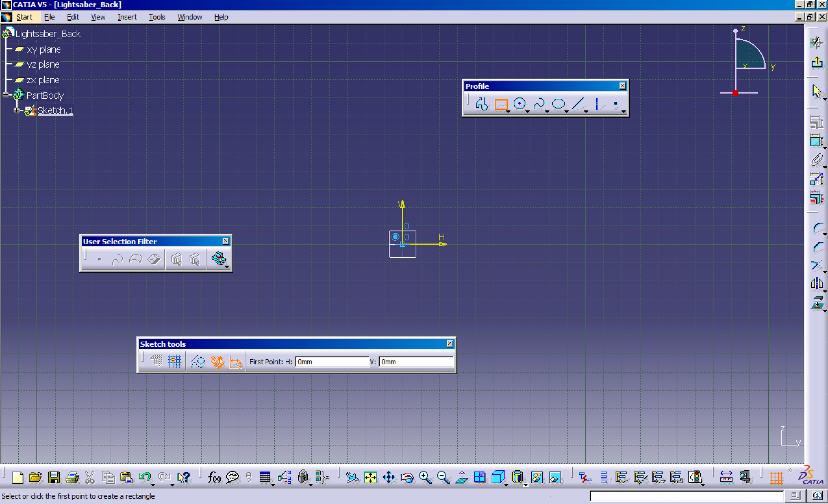The height and width of the screenshot is (504, 828).
Task: Select the Pan tool on the bottom toolbar
Action: pyautogui.click(x=388, y=478)
